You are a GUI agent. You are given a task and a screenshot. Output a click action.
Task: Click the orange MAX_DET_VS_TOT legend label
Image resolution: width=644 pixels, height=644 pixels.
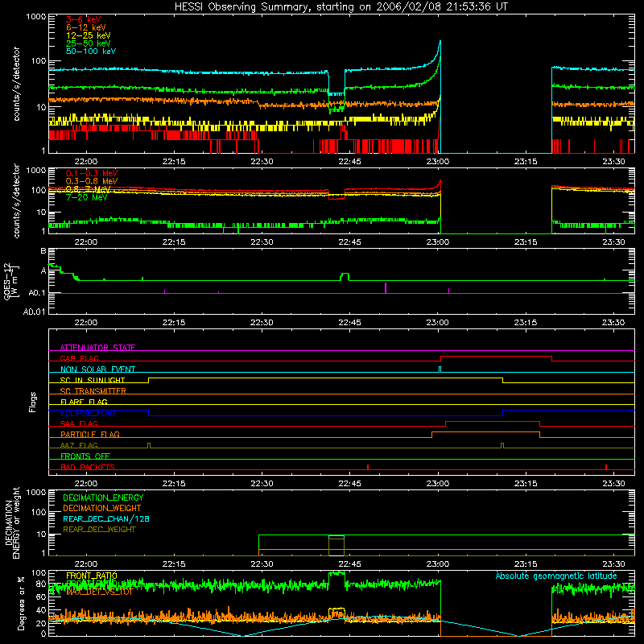(x=99, y=592)
